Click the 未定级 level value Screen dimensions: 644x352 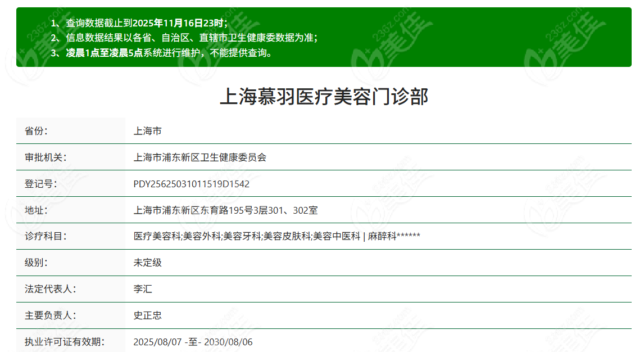[144, 263]
